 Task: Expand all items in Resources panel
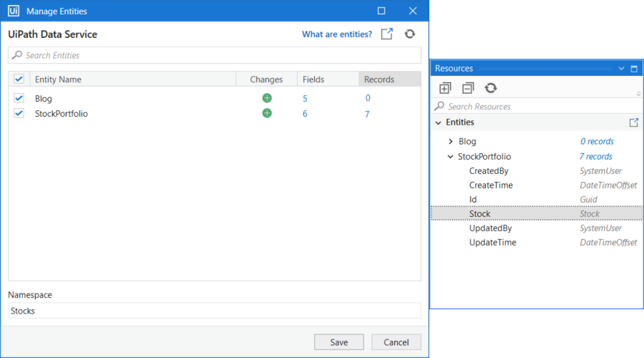coord(445,88)
